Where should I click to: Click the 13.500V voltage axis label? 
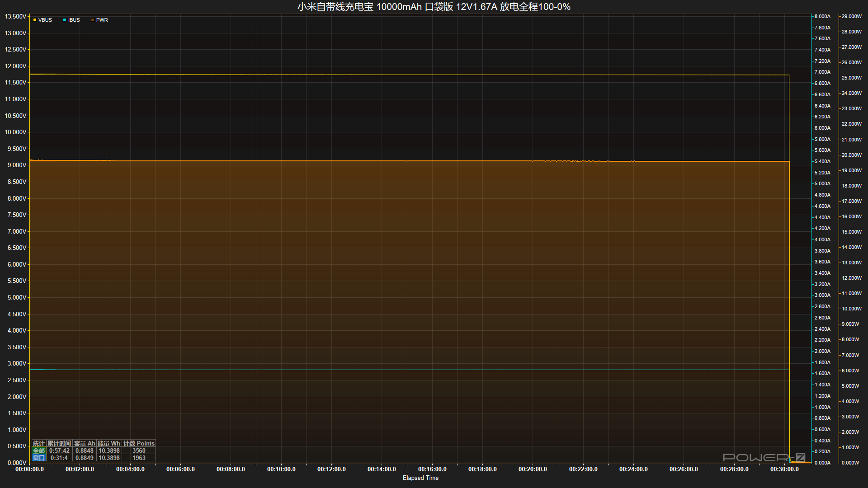point(15,16)
